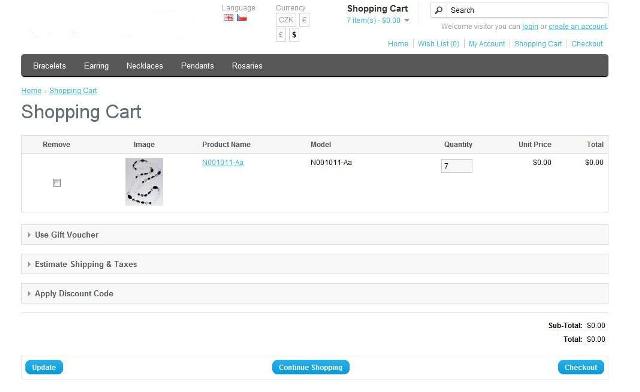Screen dimensions: 640x392
Task: Expand Use Gift Voucher section
Action: [315, 235]
